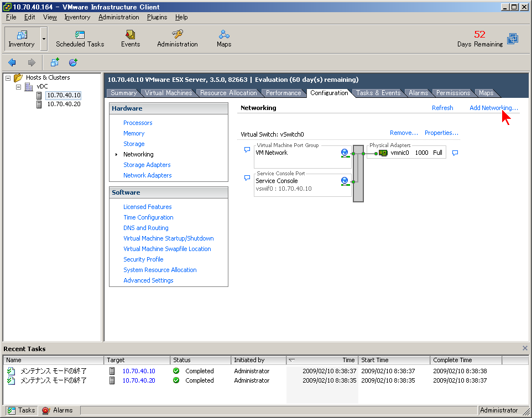Open the Inventory toolbar button
The image size is (532, 418).
coord(22,38)
